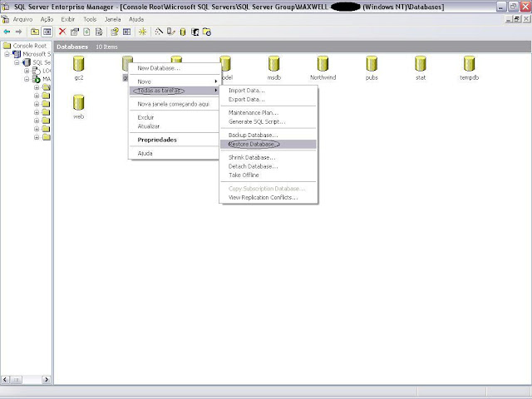Open the Ajuda menu in the menu bar
The height and width of the screenshot is (399, 532).
[x=136, y=19]
